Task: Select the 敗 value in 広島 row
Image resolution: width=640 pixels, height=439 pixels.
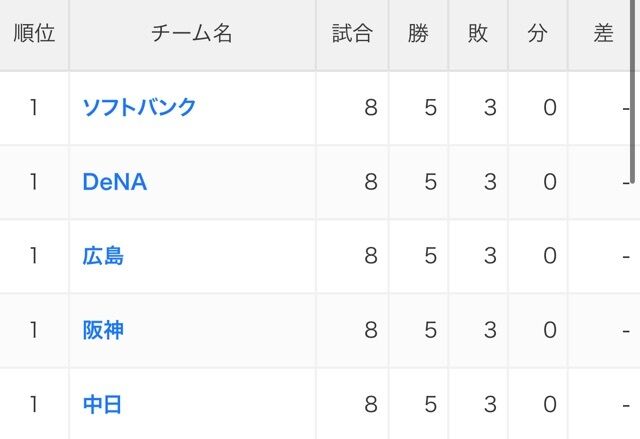Action: 490,256
